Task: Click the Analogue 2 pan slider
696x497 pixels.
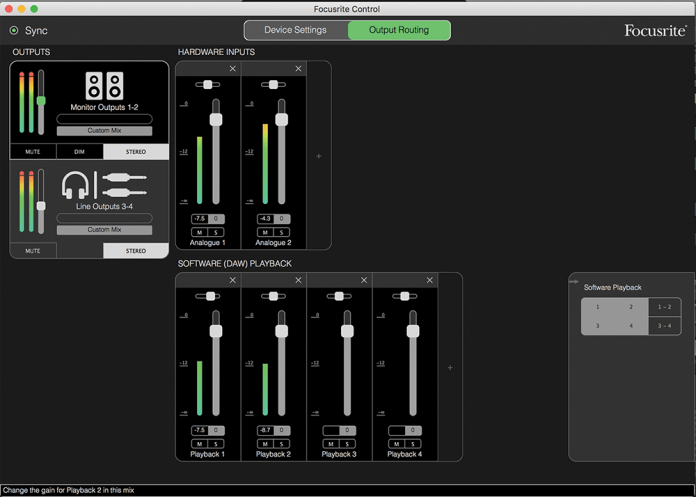Action: click(273, 85)
